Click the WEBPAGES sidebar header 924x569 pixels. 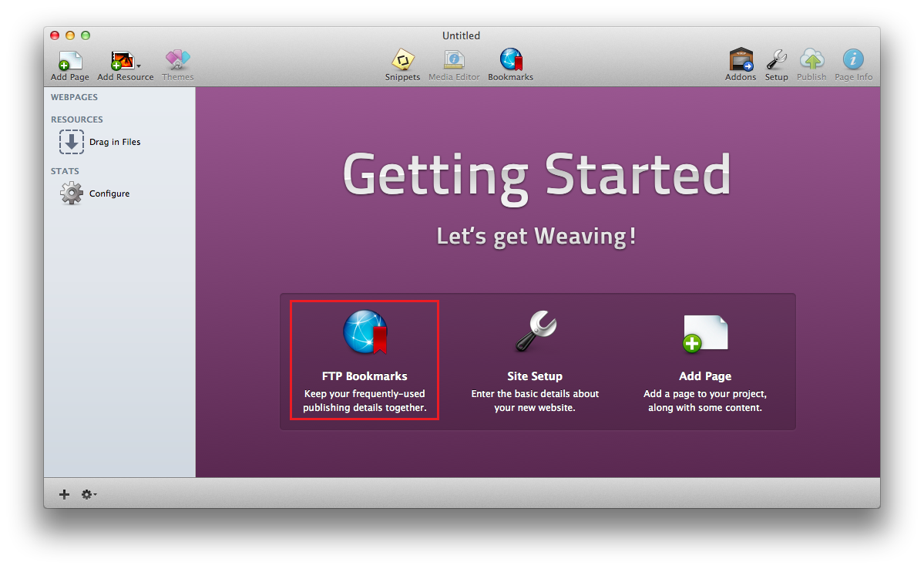coord(74,97)
